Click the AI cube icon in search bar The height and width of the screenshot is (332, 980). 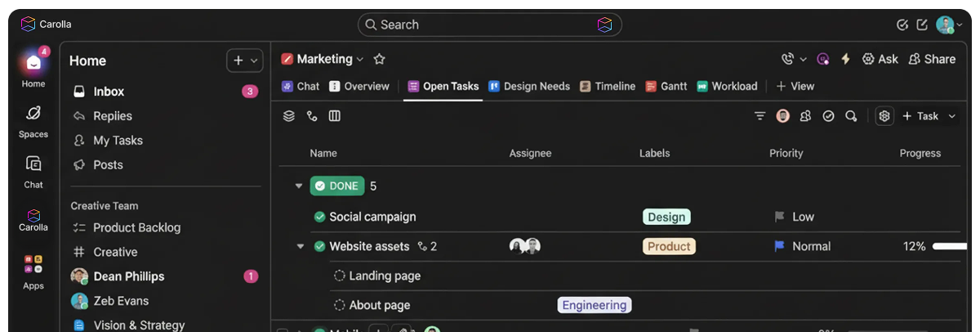[604, 25]
